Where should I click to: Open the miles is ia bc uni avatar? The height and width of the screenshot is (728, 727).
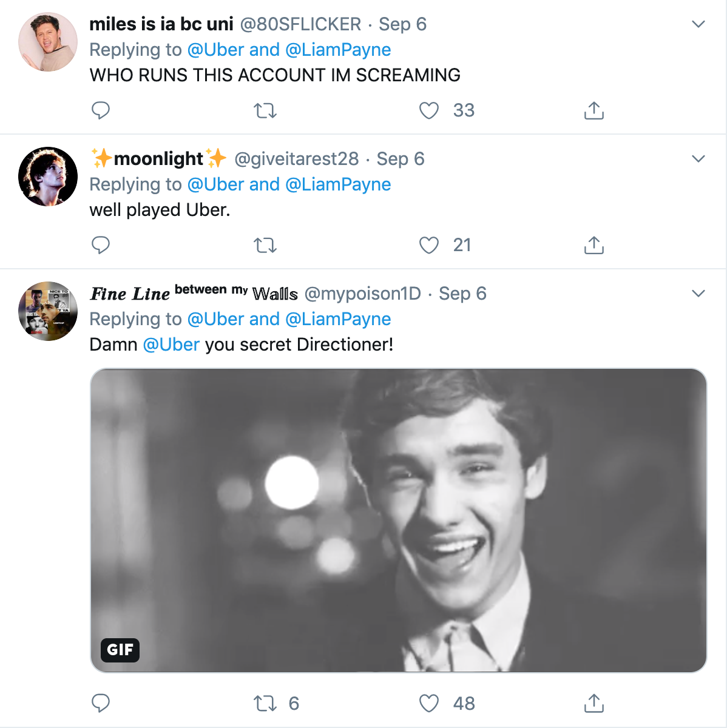(48, 42)
